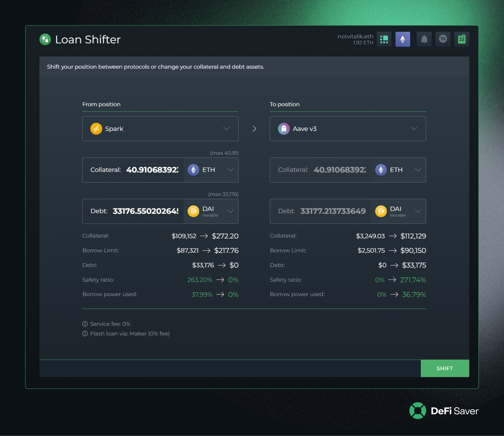Open the TX history icon
The width and height of the screenshot is (504, 436).
click(443, 39)
